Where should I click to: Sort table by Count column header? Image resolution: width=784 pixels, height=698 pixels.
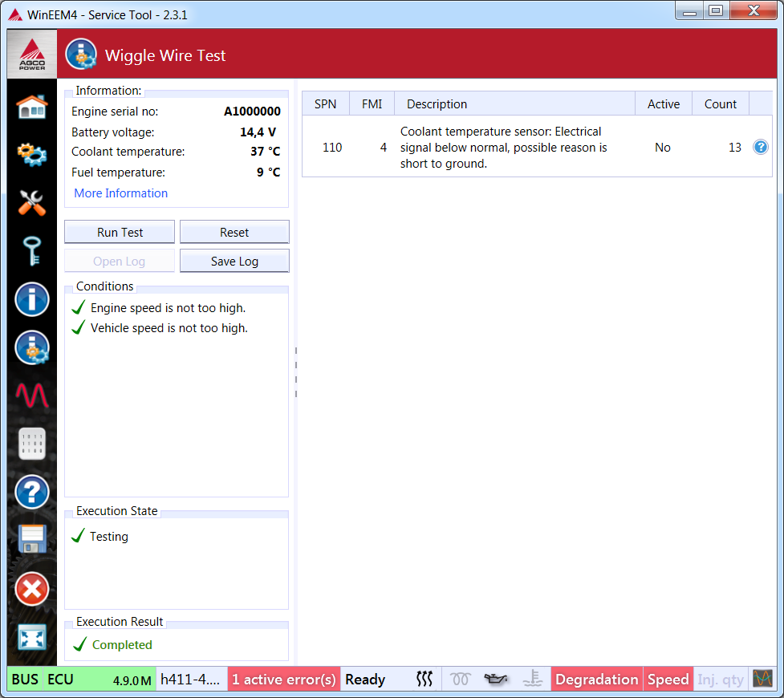click(x=720, y=104)
